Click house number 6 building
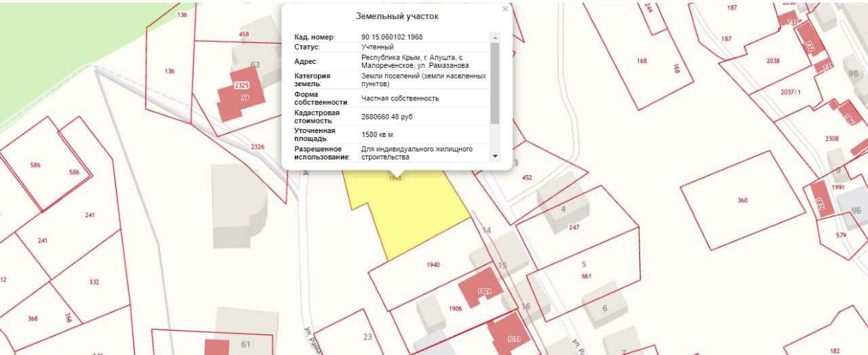The height and width of the screenshot is (355, 868). [604, 303]
